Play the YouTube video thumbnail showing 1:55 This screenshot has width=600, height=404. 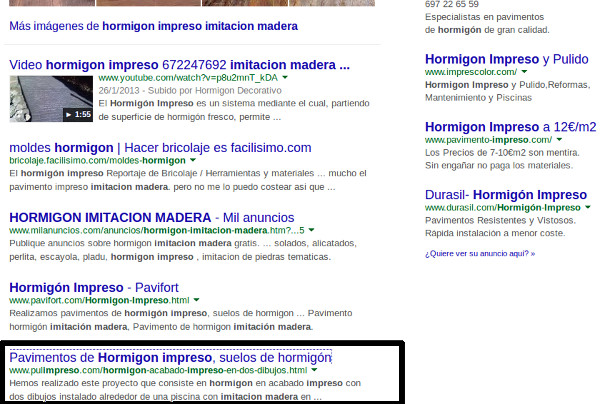(51, 99)
